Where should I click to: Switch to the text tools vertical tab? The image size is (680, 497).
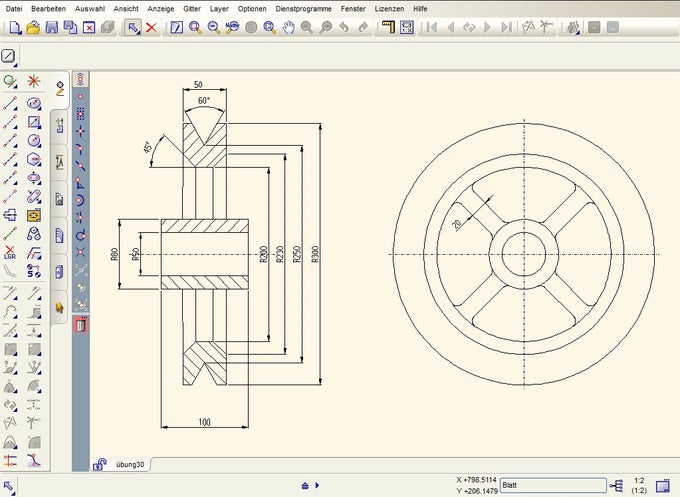[60, 162]
